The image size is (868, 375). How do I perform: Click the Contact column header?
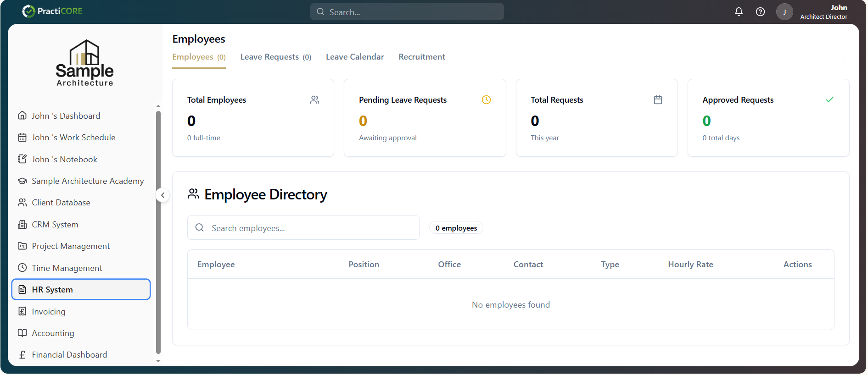coord(528,265)
